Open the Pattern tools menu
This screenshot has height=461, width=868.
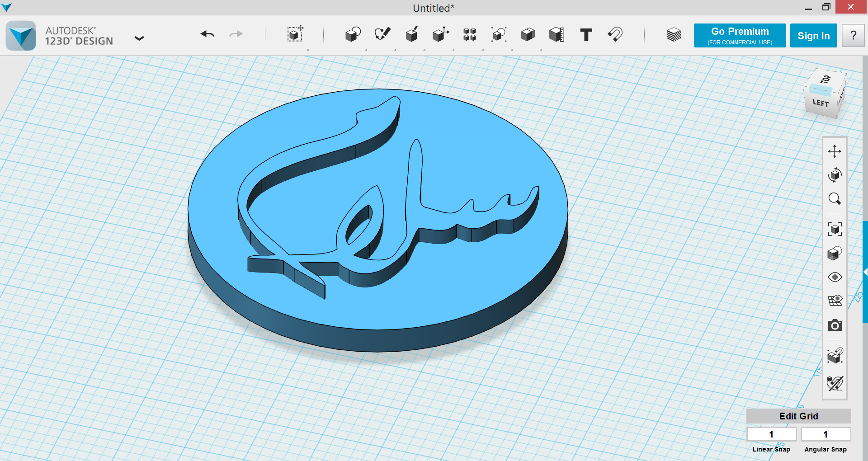tap(470, 34)
